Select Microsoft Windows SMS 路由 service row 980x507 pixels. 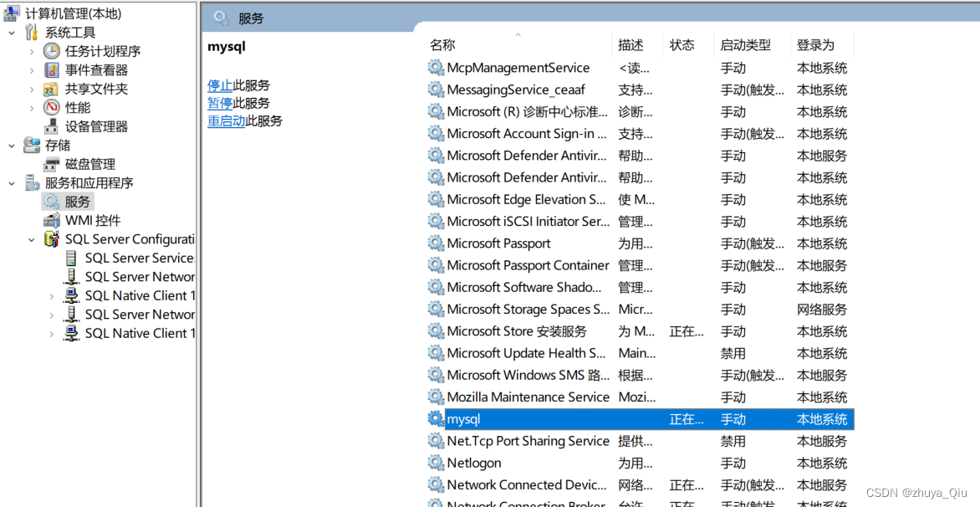pyautogui.click(x=641, y=375)
